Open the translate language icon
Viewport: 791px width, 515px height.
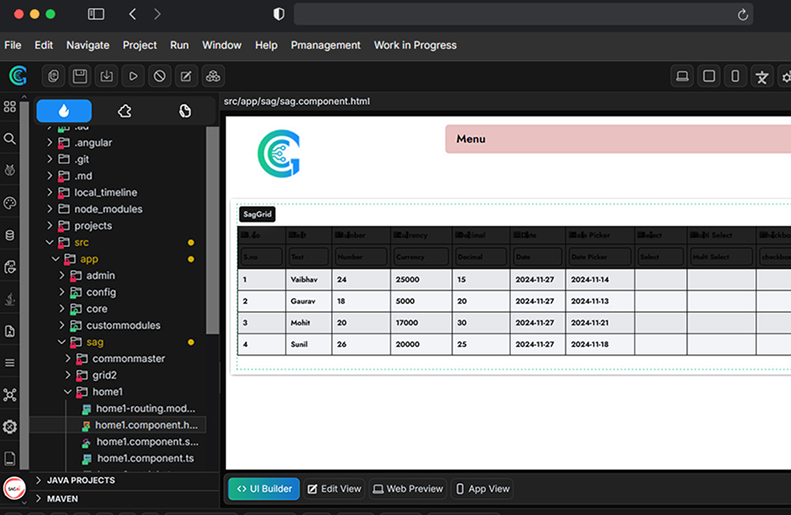pos(762,76)
